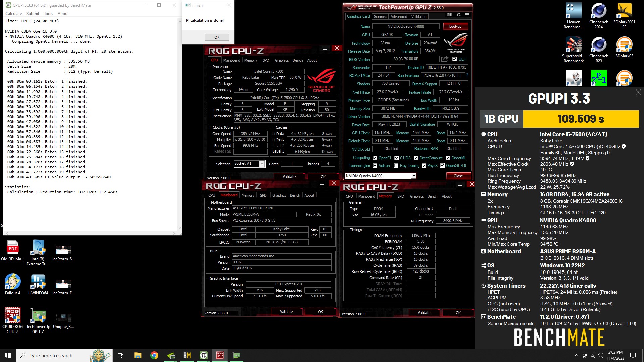Click the BIOS share/export icon in GPU-Z
644x362 pixels.
pos(445,59)
